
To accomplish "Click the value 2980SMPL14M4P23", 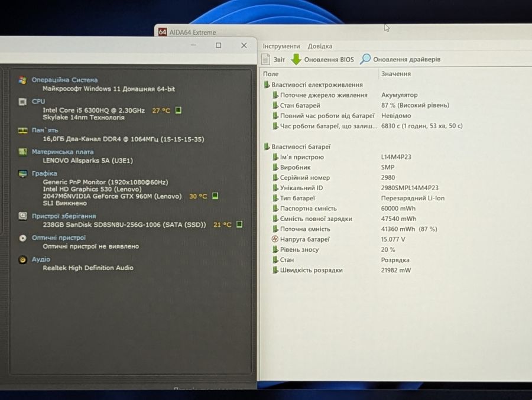I will click(x=410, y=188).
